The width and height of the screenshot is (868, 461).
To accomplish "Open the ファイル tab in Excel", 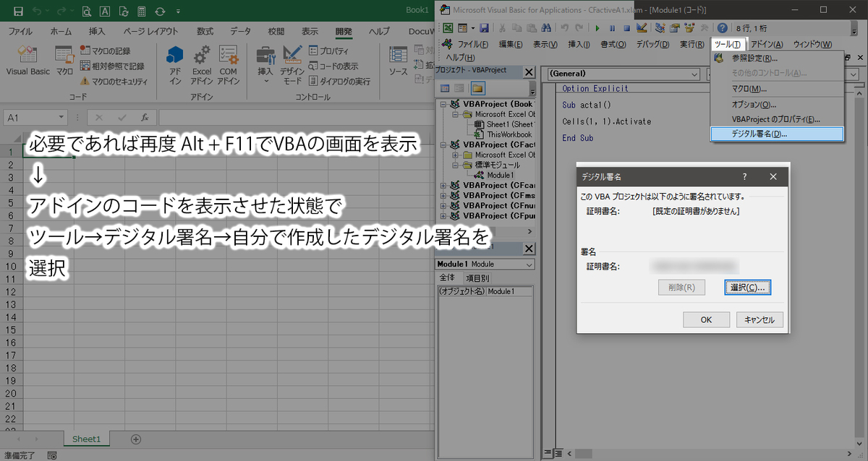I will [20, 32].
